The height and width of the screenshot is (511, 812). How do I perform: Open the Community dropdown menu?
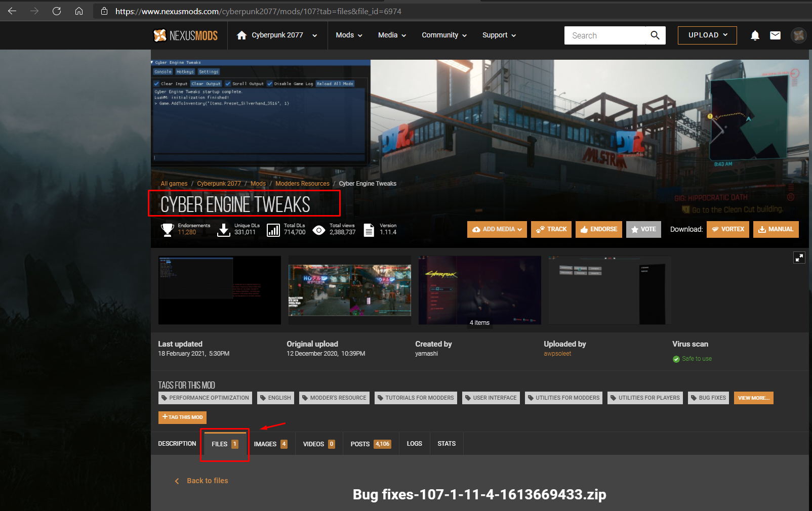pyautogui.click(x=444, y=35)
